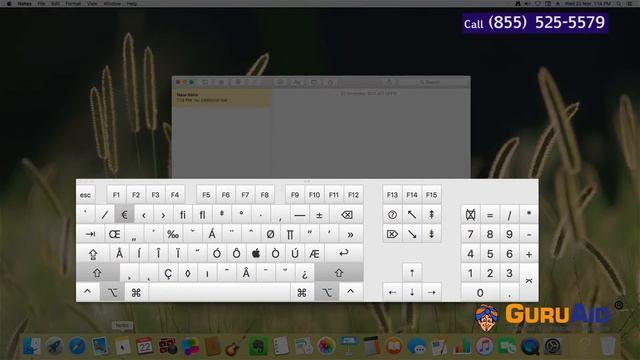This screenshot has height=360, width=640.
Task: Click the F15 function key
Action: tap(431, 195)
